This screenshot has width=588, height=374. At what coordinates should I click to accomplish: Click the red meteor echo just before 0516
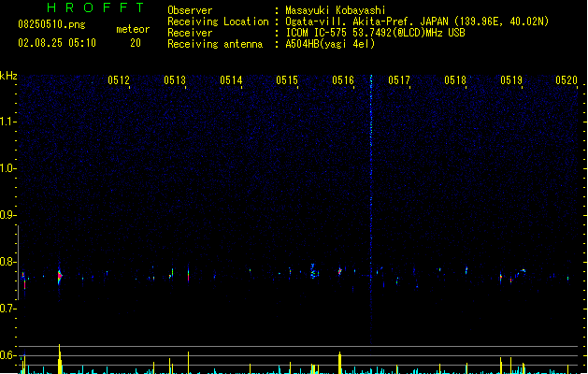pos(339,271)
